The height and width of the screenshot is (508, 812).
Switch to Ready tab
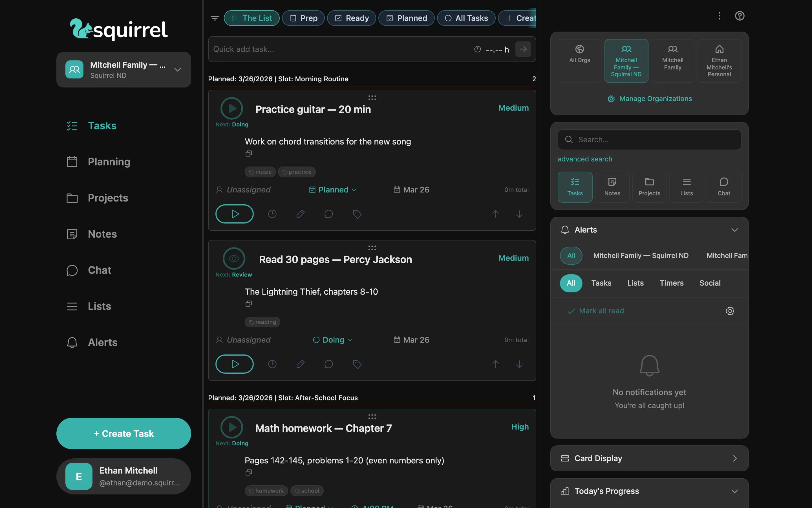tap(352, 18)
